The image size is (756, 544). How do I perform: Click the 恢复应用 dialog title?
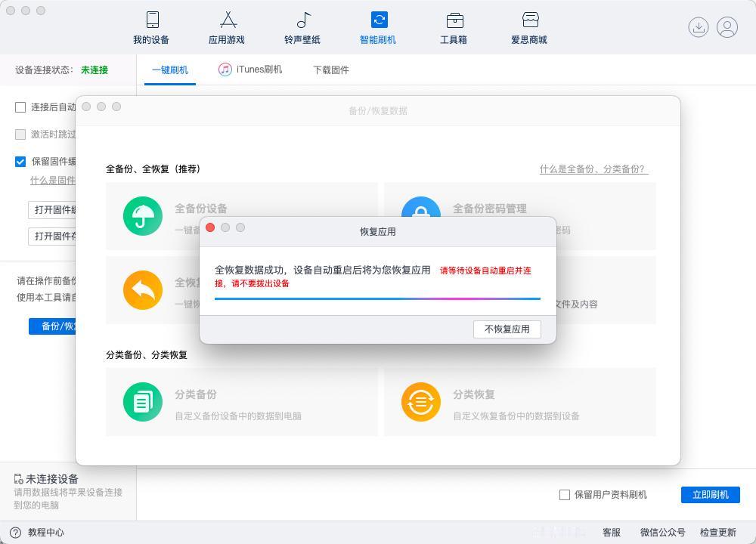378,232
